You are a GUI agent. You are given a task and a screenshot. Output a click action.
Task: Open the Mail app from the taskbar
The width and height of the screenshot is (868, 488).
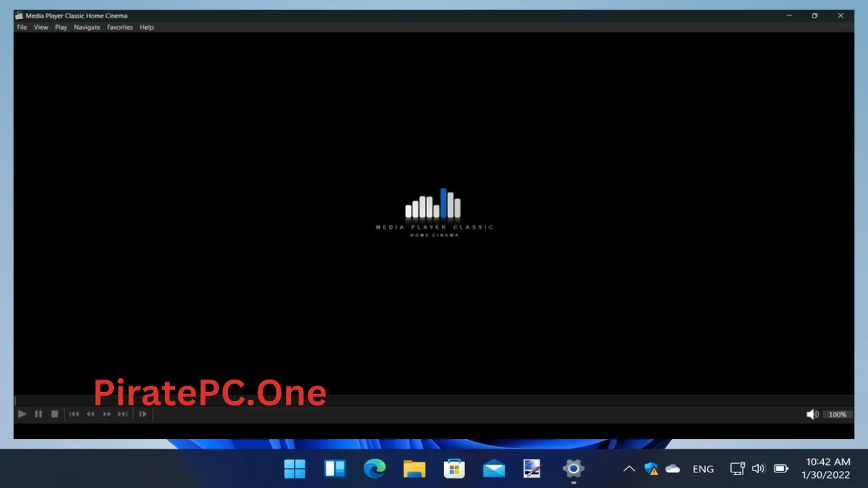494,468
